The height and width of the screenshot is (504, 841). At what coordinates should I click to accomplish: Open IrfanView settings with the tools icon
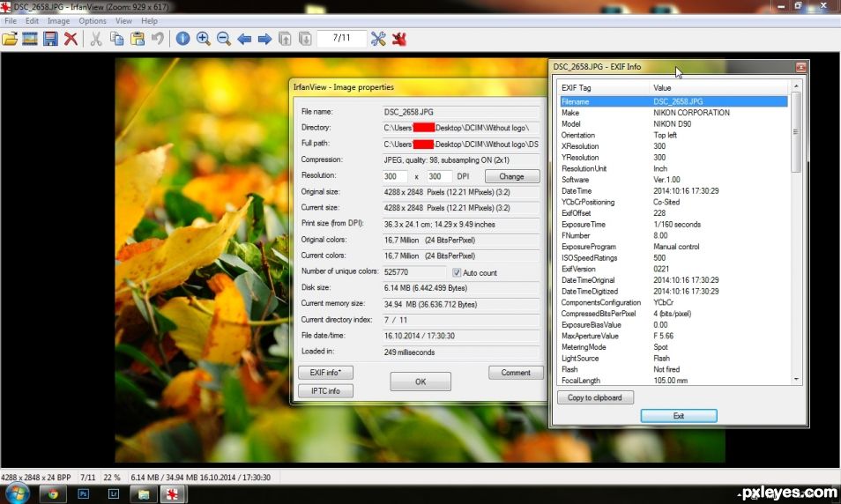pos(378,39)
